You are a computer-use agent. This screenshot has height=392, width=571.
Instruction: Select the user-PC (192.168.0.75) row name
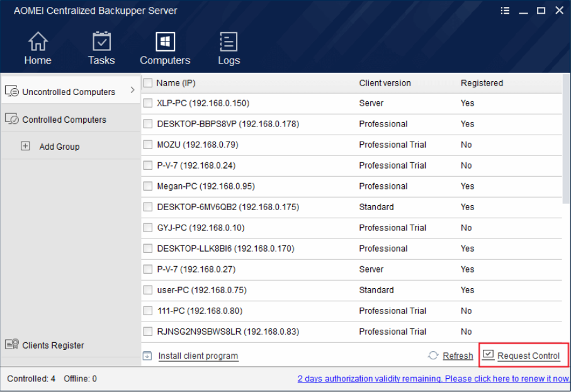coord(201,289)
